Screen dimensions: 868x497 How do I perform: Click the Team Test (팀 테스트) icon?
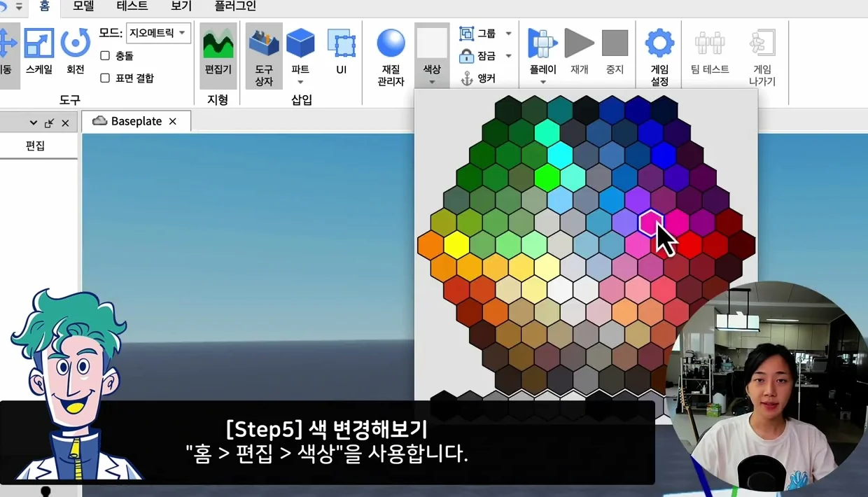point(710,43)
